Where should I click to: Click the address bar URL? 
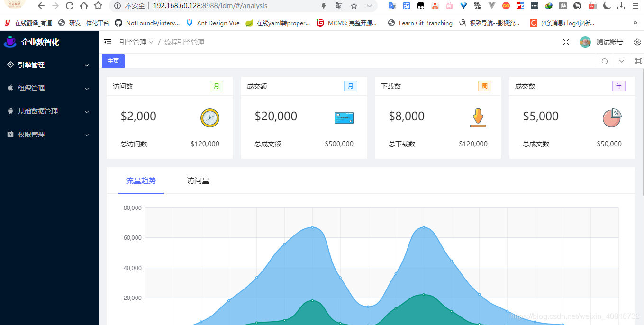[x=210, y=6]
